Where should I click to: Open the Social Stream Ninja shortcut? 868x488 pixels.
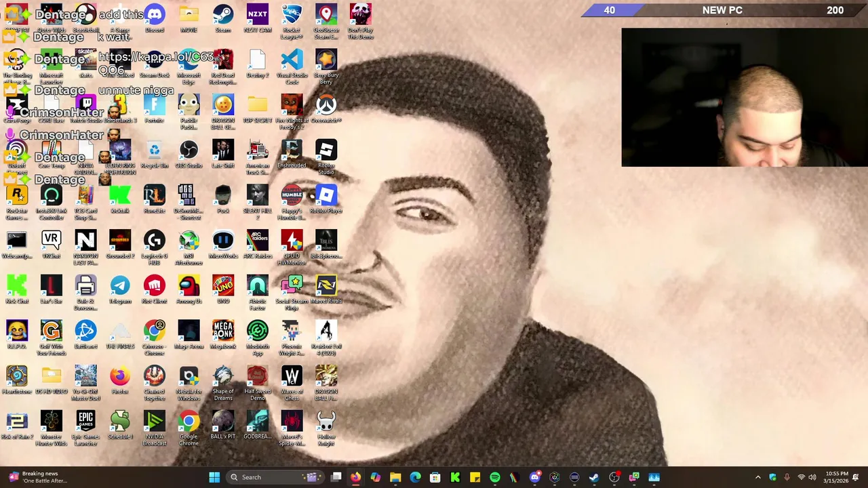coord(292,293)
